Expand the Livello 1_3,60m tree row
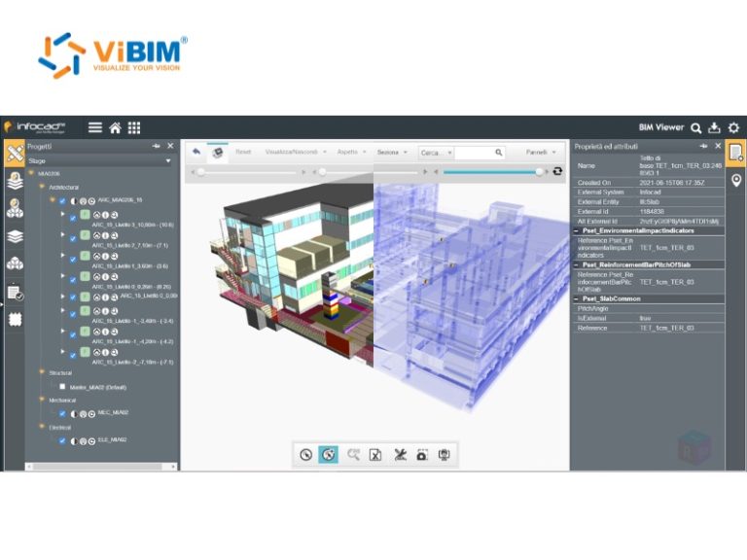 (62, 256)
